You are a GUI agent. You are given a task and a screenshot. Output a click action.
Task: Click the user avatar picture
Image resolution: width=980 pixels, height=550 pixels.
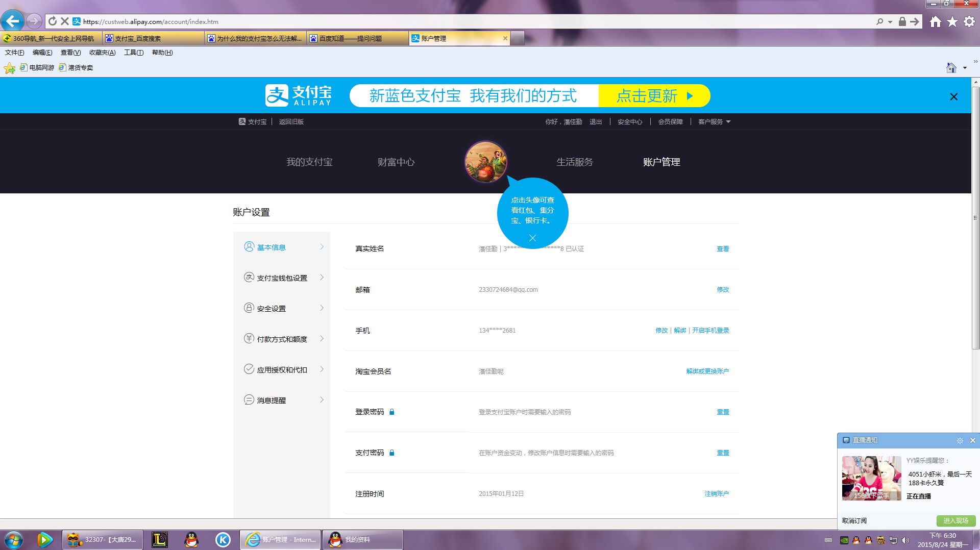click(485, 162)
